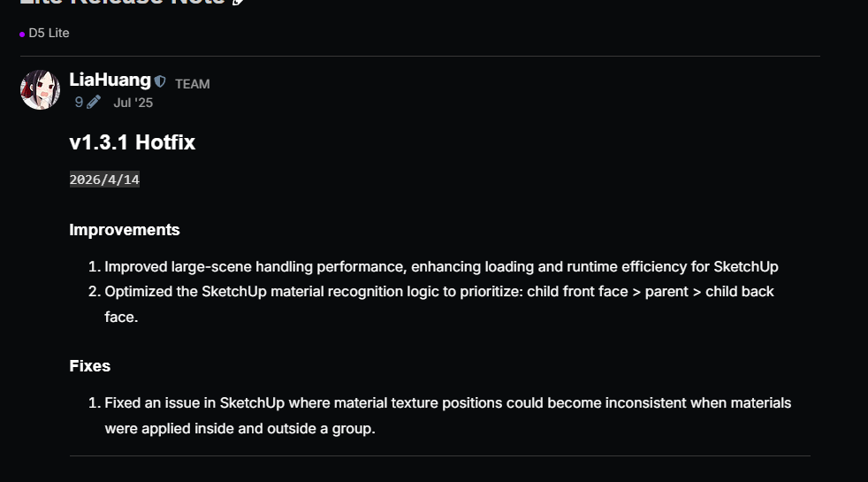Screen dimensions: 868x482
Task: Click the v1.3.1 Hotfix heading
Action: pyautogui.click(x=132, y=142)
